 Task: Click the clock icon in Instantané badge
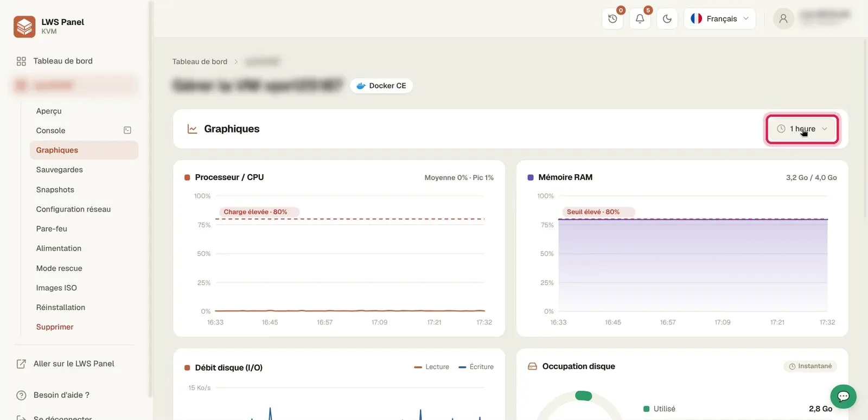pos(792,367)
